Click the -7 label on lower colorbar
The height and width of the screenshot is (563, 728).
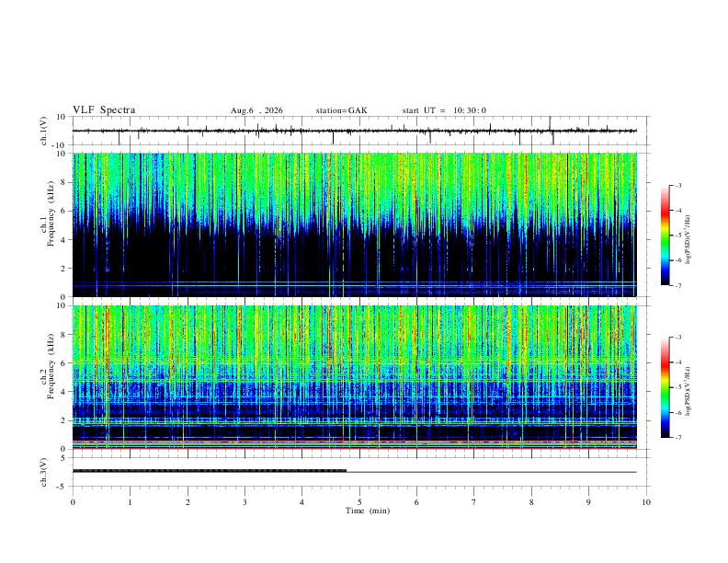point(677,438)
